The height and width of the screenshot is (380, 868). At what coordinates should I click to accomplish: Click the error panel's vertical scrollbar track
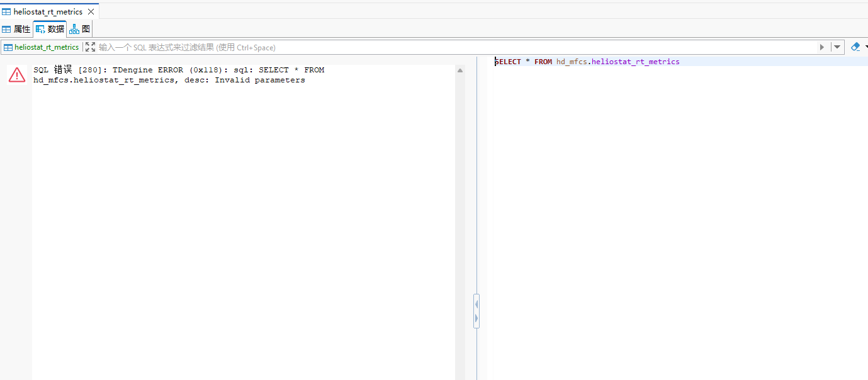[x=460, y=220]
